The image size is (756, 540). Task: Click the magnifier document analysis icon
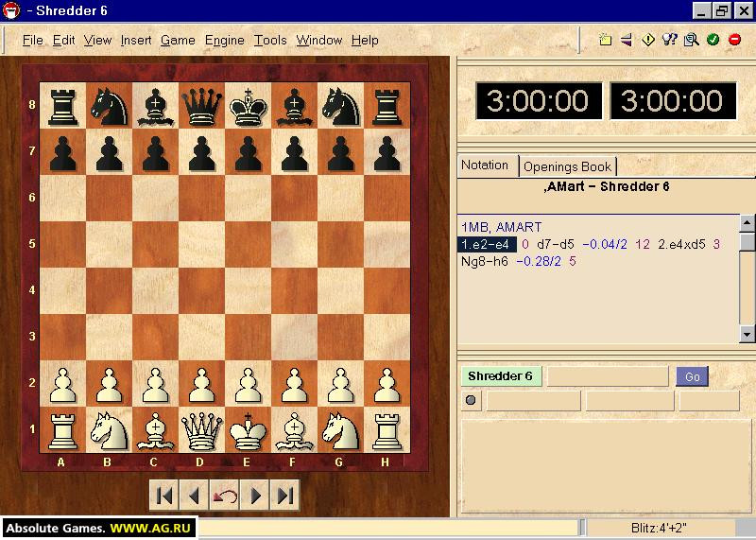click(x=692, y=40)
